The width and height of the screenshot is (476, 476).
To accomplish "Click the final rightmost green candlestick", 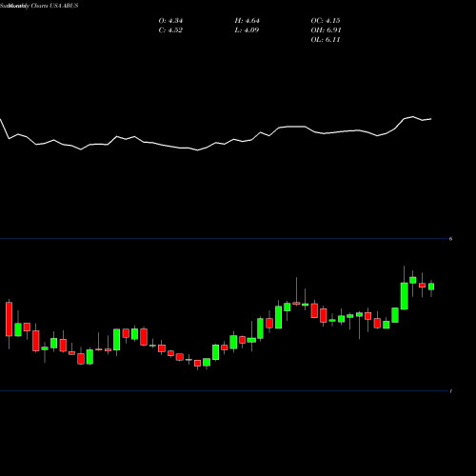I will pyautogui.click(x=431, y=287).
